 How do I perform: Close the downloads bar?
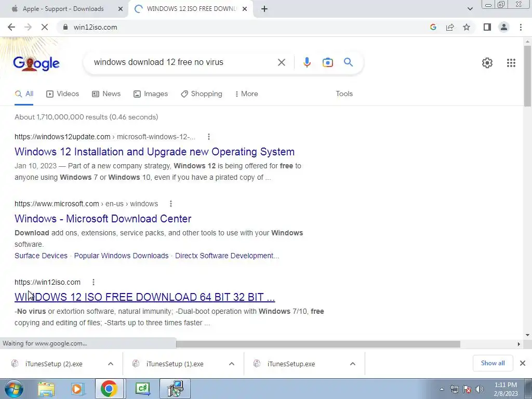(x=523, y=363)
